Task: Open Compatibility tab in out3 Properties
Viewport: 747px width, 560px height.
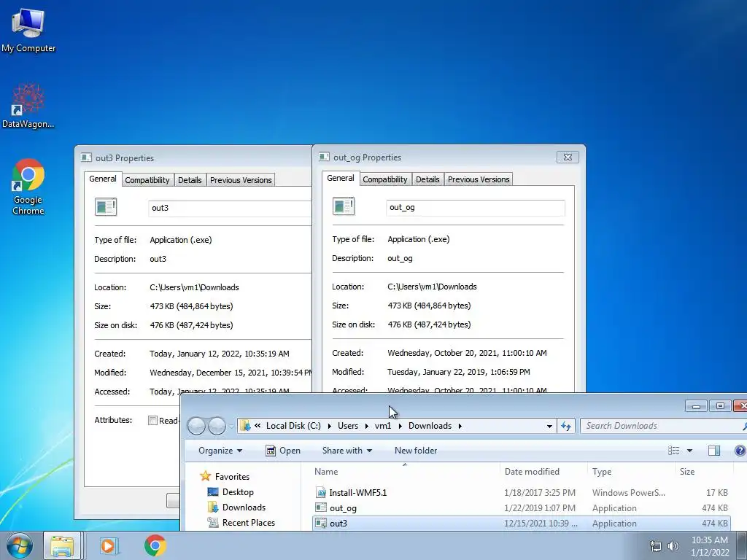Action: pos(147,180)
